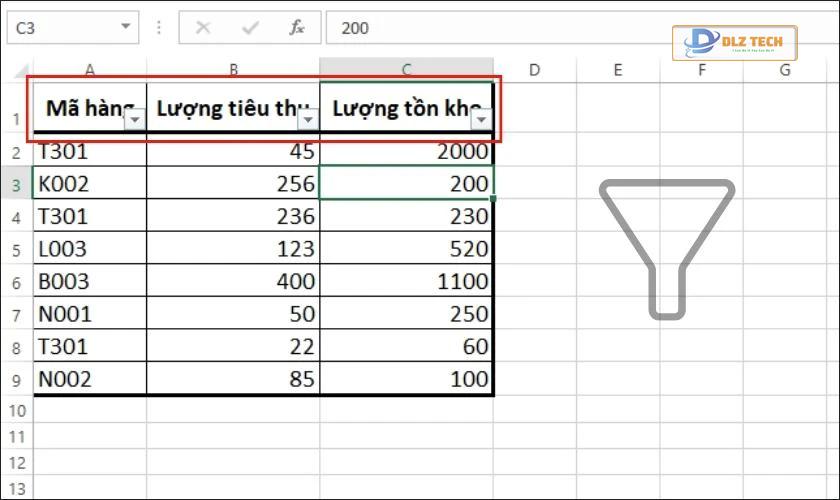The image size is (840, 500).
Task: Click cell with value 230
Action: click(407, 216)
